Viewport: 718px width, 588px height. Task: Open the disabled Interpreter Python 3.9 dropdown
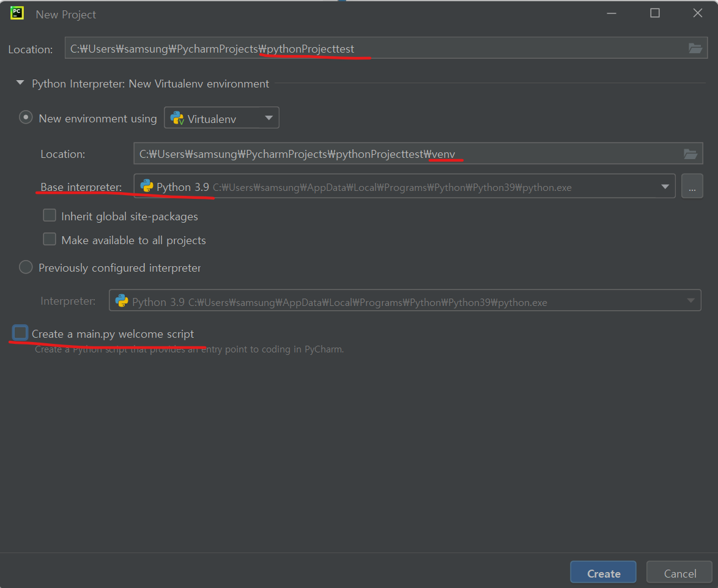coord(405,300)
